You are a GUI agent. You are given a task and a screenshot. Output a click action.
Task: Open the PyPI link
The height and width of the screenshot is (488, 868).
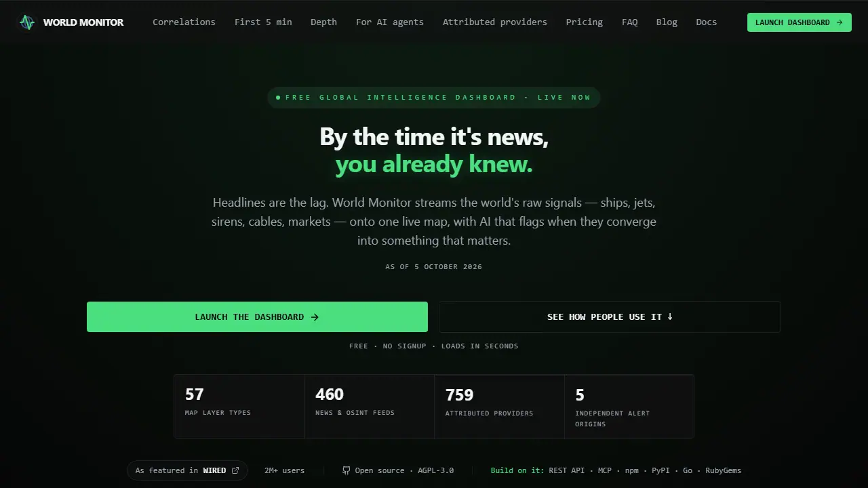tap(660, 470)
